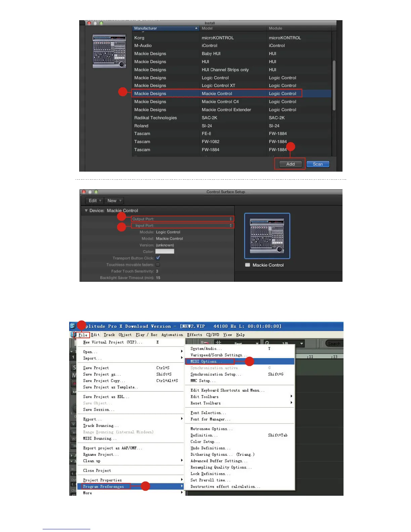411x532 pixels.
Task: Choose Project Properties in the File menu
Action: click(131, 480)
